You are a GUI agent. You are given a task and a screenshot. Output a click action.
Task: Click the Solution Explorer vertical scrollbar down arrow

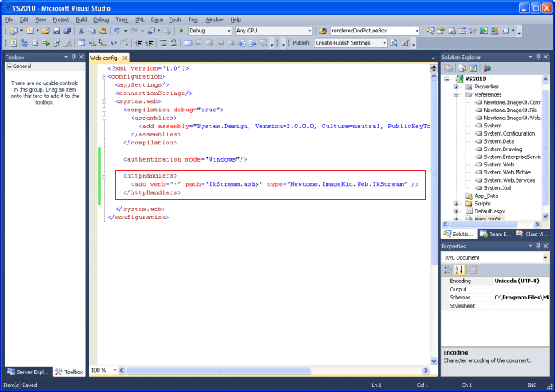(545, 216)
